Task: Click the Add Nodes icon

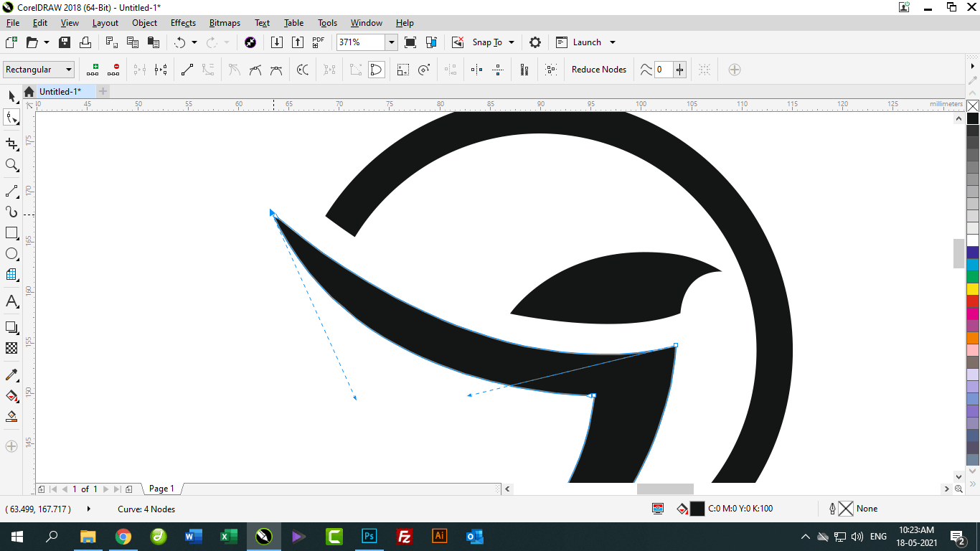Action: pyautogui.click(x=93, y=70)
